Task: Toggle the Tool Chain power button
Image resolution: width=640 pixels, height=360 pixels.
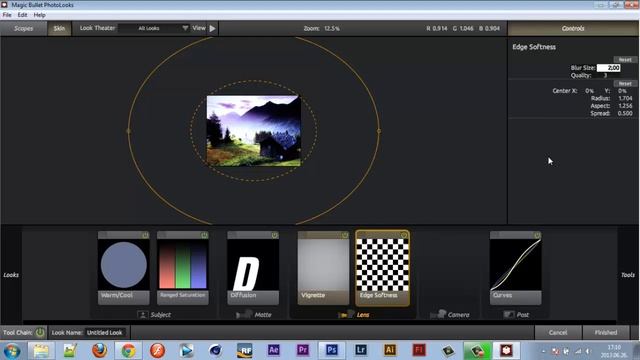Action: [x=40, y=332]
